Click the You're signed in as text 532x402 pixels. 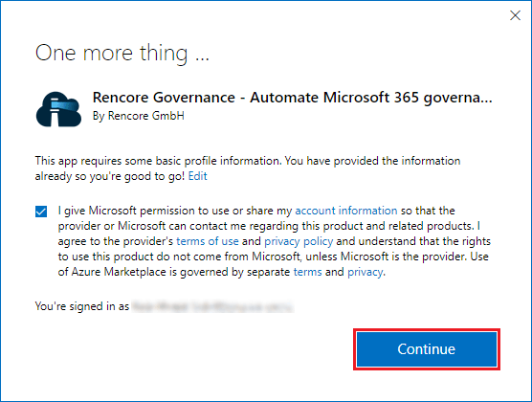pyautogui.click(x=82, y=306)
